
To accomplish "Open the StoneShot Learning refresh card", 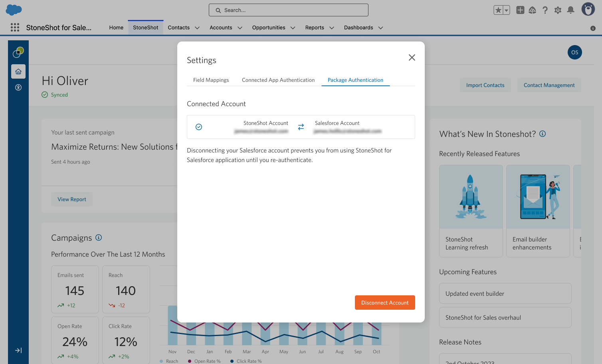I will click(x=471, y=211).
